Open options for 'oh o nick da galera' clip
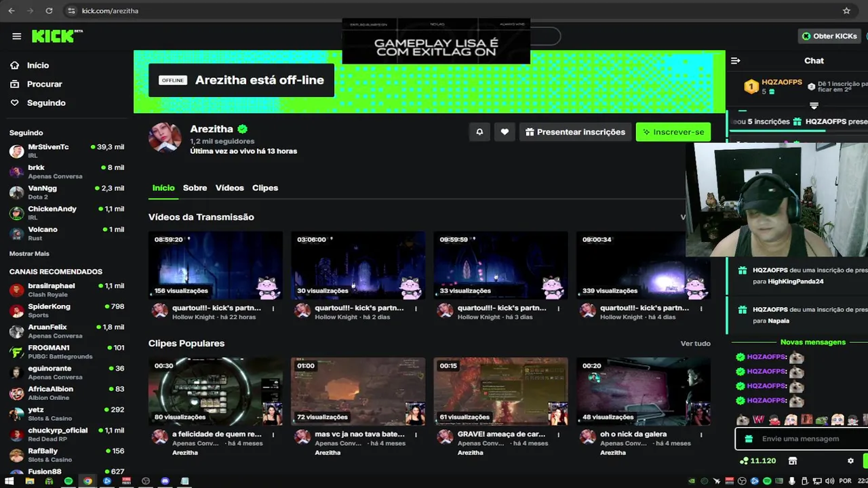Image resolution: width=868 pixels, height=488 pixels. (701, 434)
